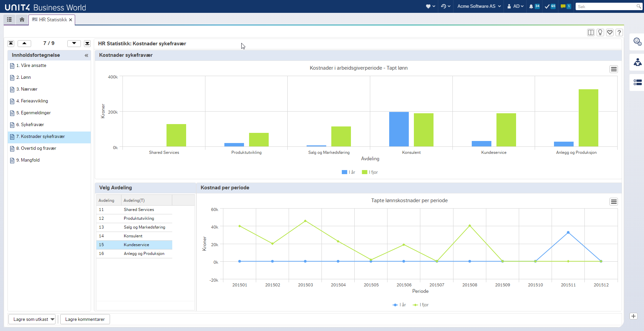
Task: Select Produktutvikling department row
Action: pyautogui.click(x=134, y=218)
